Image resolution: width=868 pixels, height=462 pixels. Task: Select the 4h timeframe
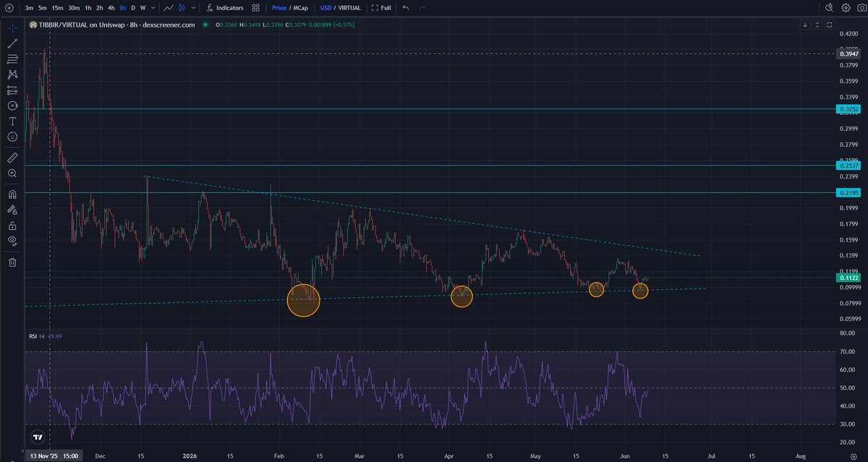111,8
